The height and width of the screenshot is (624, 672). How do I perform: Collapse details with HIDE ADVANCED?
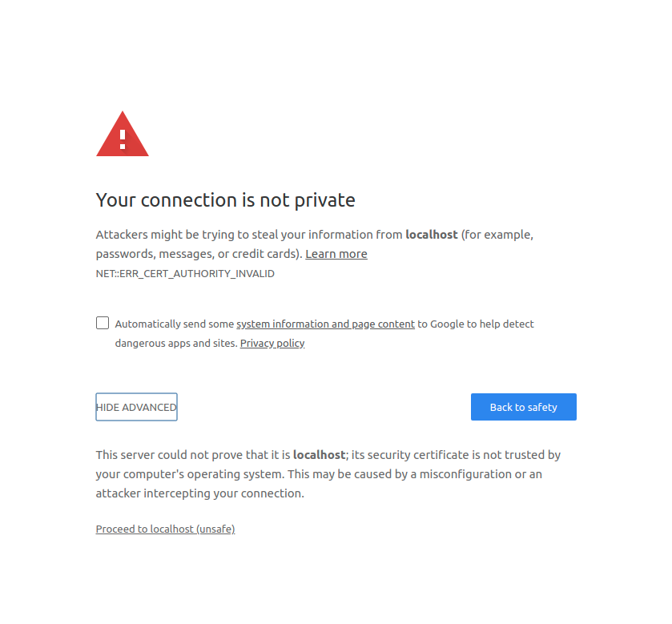136,407
